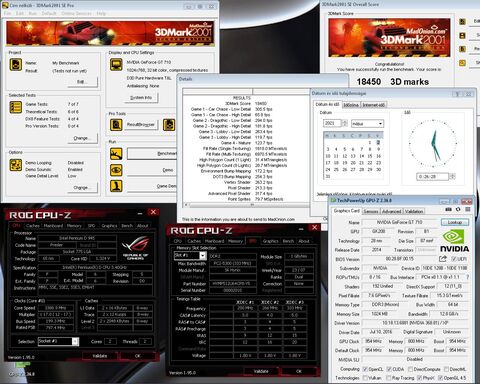Toggle the PhysX checkbox in GPU-Z
480x384 pixels.
tap(419, 378)
